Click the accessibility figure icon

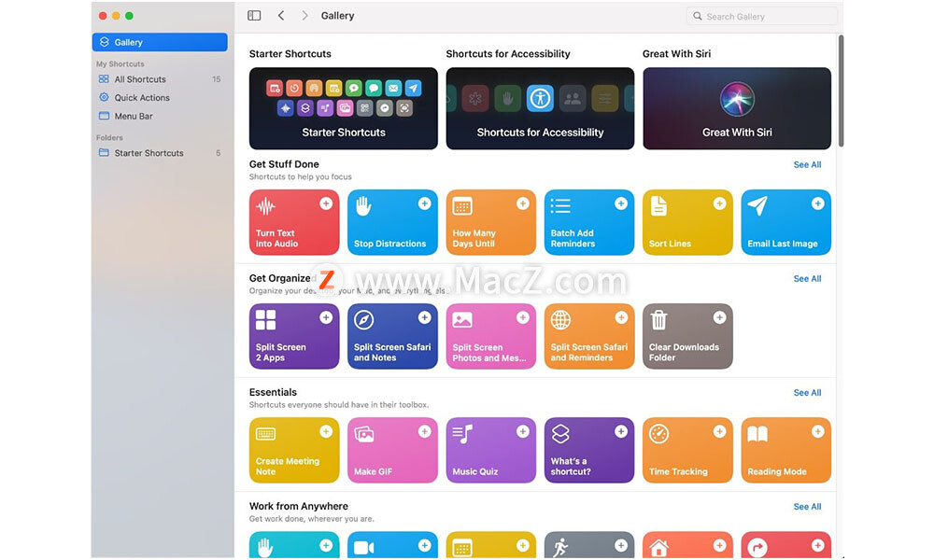pos(540,98)
